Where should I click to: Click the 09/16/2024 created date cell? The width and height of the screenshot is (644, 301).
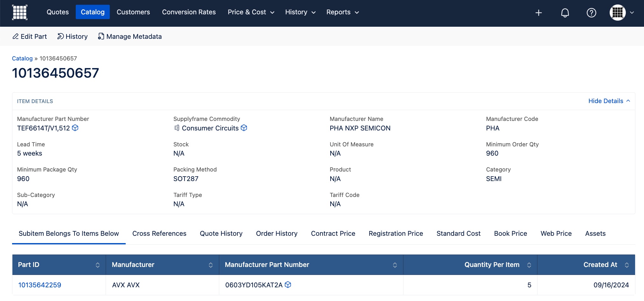586,285
